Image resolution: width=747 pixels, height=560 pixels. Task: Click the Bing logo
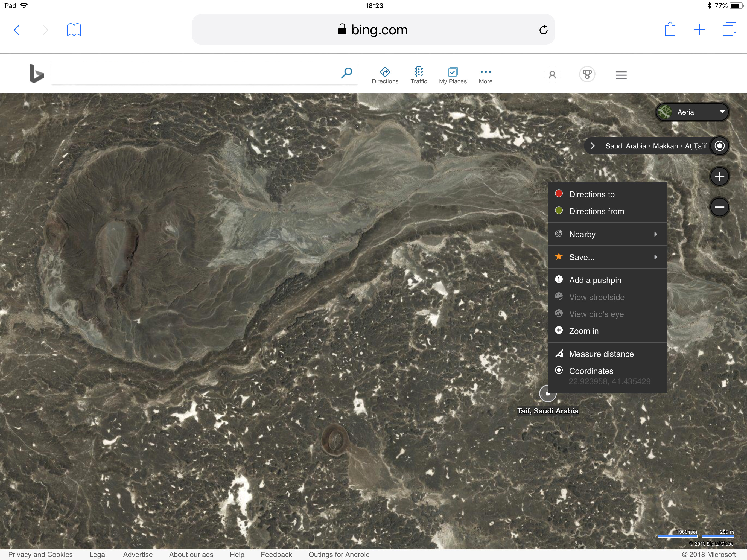36,73
